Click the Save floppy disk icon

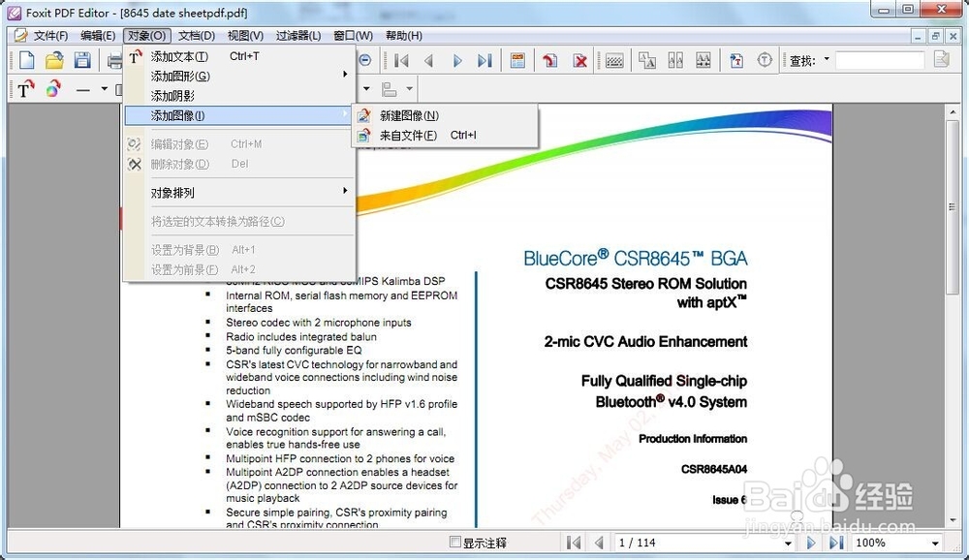click(82, 61)
